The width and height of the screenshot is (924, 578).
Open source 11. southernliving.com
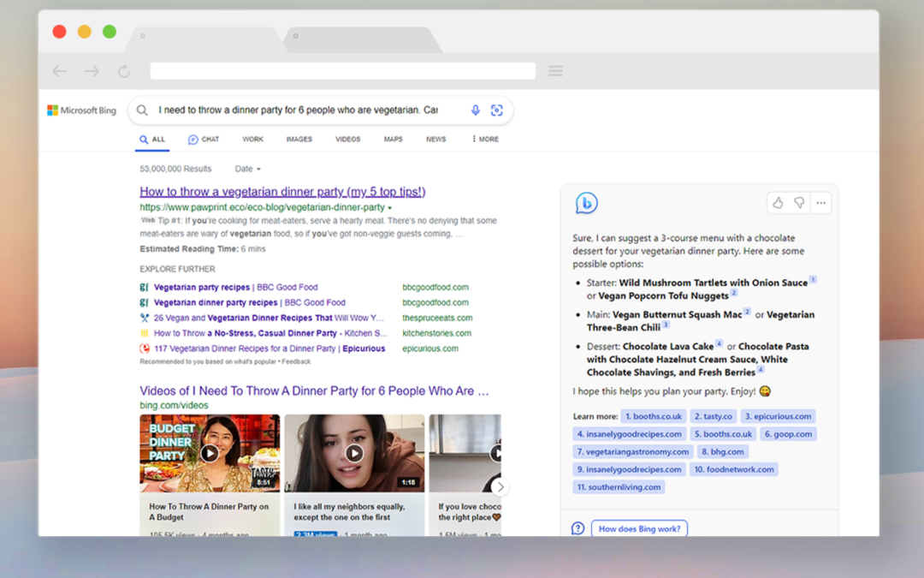tap(619, 487)
